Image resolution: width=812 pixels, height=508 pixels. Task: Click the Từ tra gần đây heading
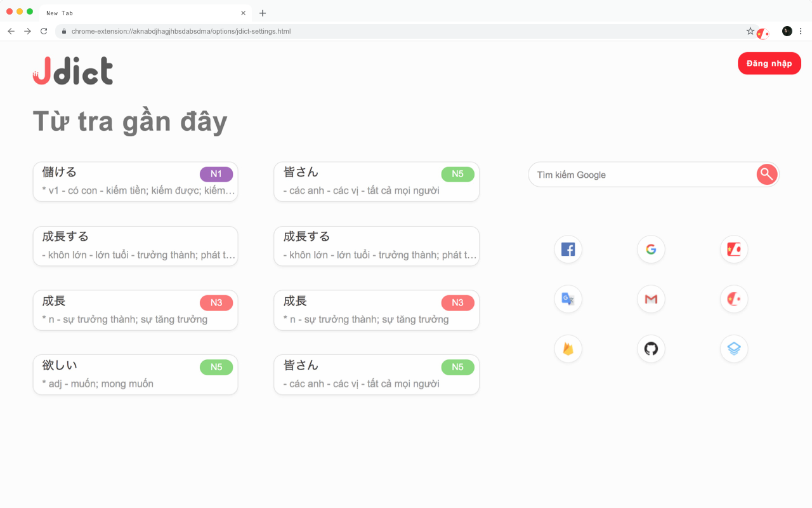(x=130, y=122)
